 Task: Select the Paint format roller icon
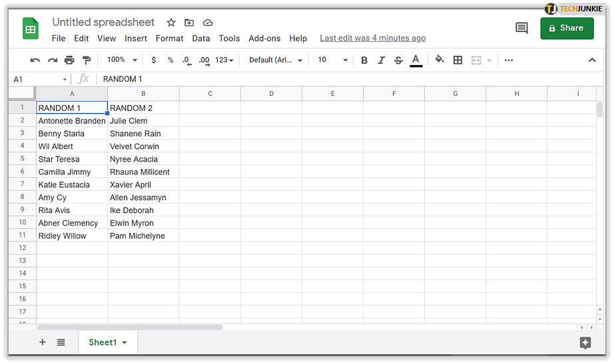pyautogui.click(x=86, y=60)
